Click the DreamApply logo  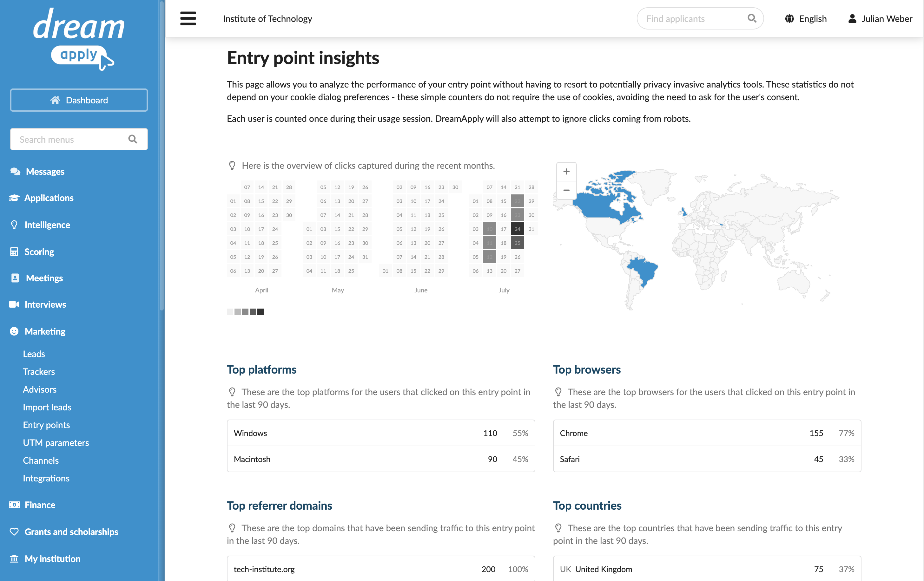pos(79,39)
